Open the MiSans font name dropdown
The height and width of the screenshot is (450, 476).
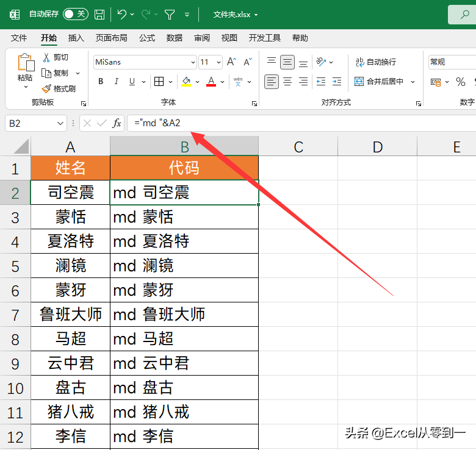[x=193, y=62]
